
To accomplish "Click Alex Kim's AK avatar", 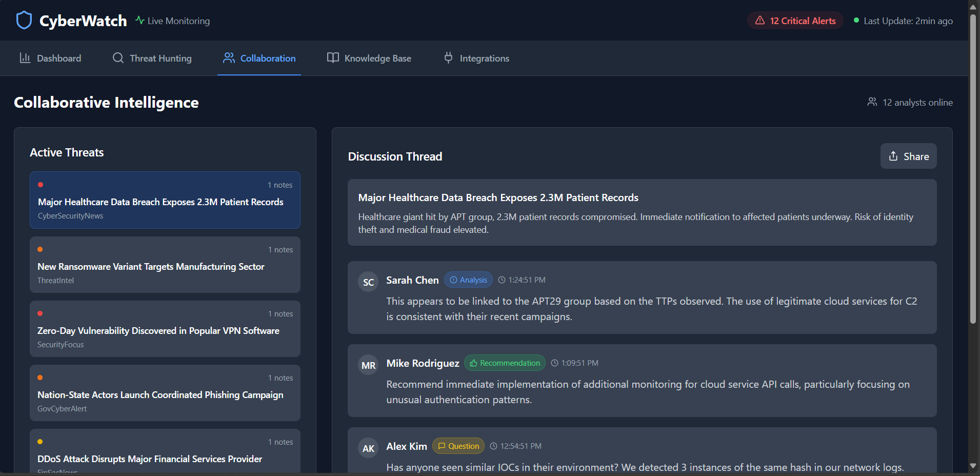I will tap(368, 448).
